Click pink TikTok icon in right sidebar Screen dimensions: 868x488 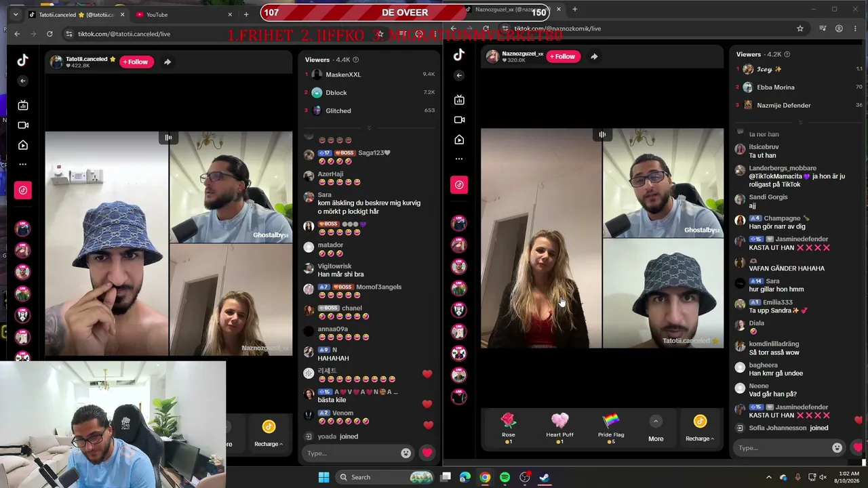coord(459,185)
